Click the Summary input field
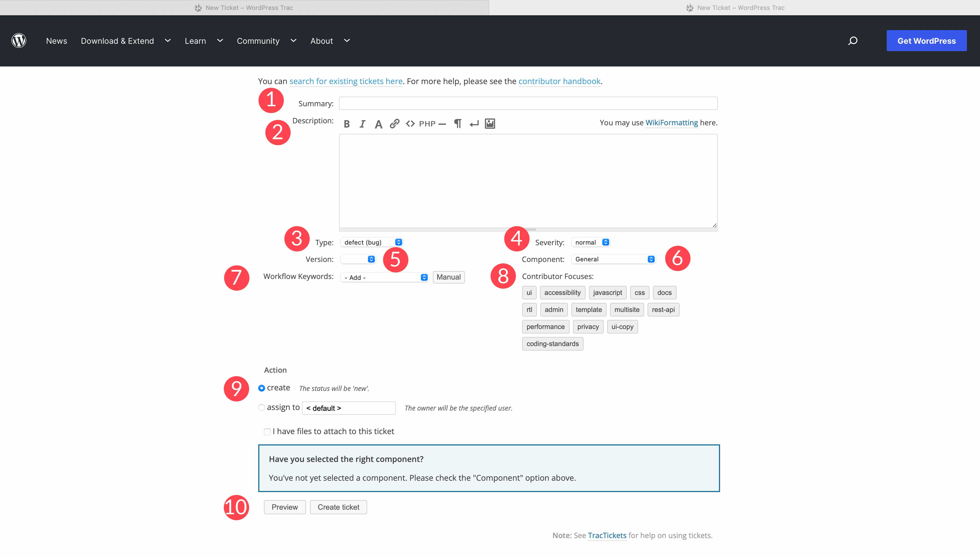Screen dimensions: 980x558 [x=528, y=103]
